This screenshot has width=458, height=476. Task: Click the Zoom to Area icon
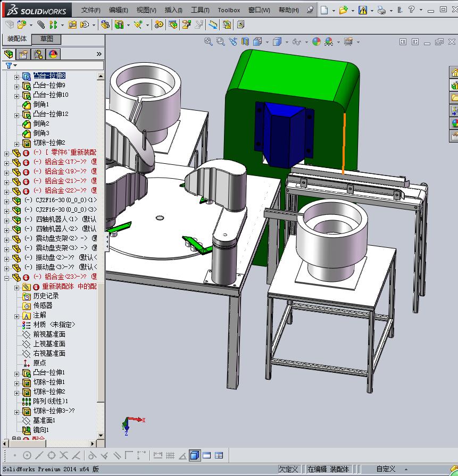click(x=221, y=41)
